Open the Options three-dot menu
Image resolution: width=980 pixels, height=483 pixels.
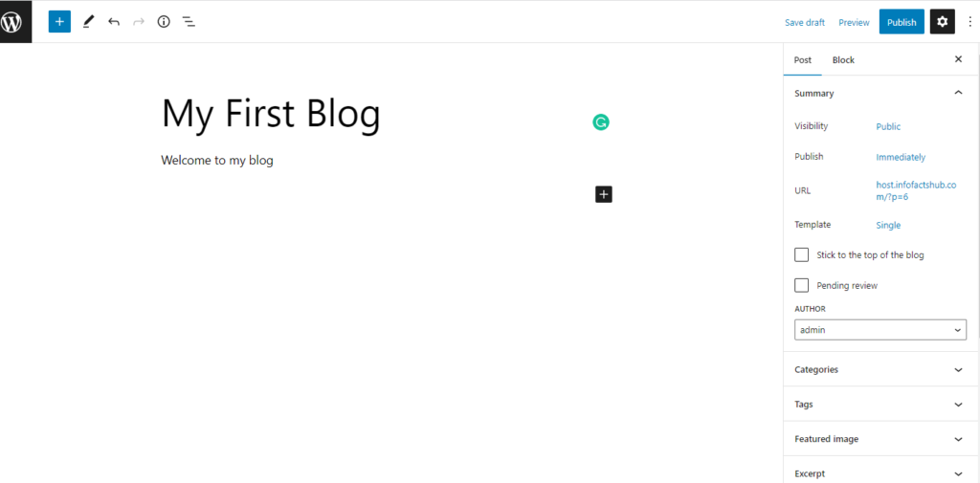tap(970, 22)
